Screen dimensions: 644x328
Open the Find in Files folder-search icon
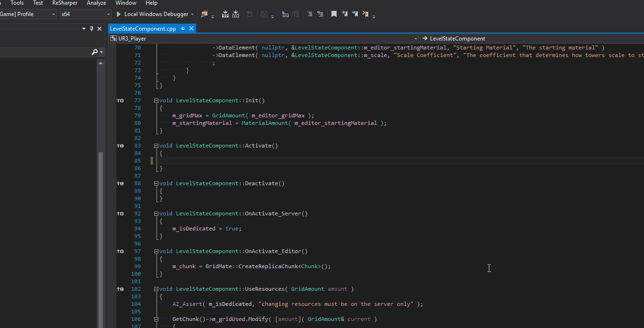(204, 14)
